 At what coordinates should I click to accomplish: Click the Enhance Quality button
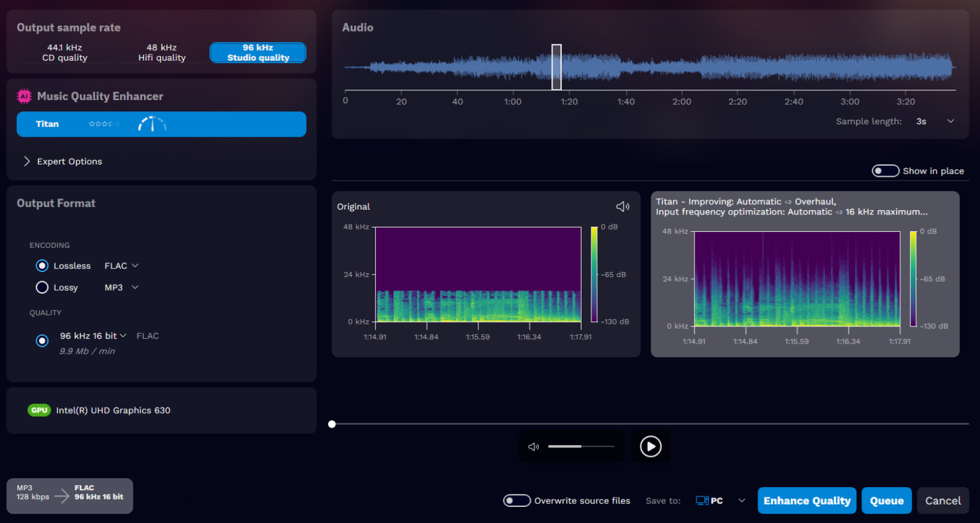(x=806, y=501)
